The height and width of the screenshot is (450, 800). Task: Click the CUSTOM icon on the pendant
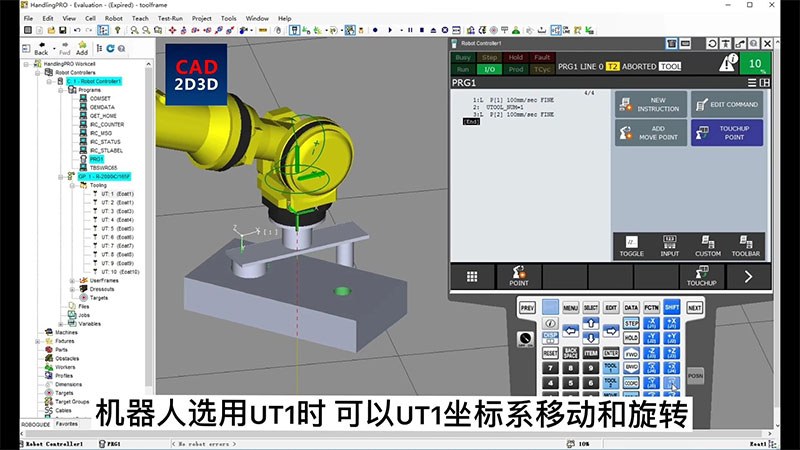point(708,246)
